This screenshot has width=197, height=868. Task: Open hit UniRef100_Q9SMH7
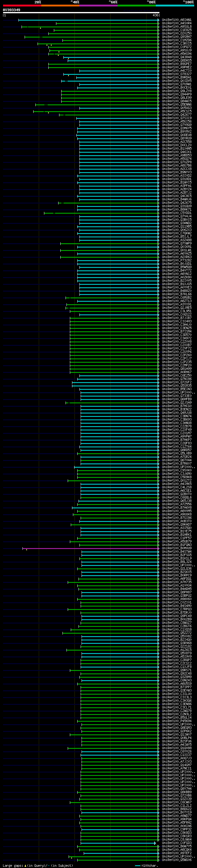click(176, 37)
